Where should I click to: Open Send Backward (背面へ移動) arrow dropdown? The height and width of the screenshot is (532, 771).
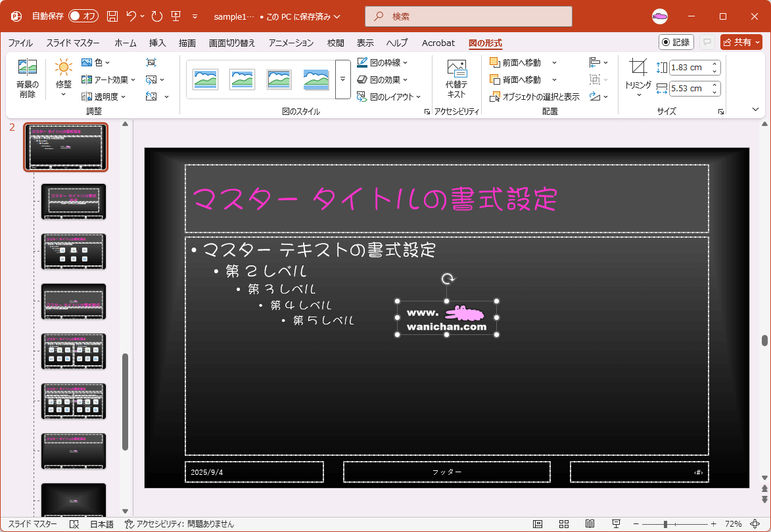(x=554, y=79)
